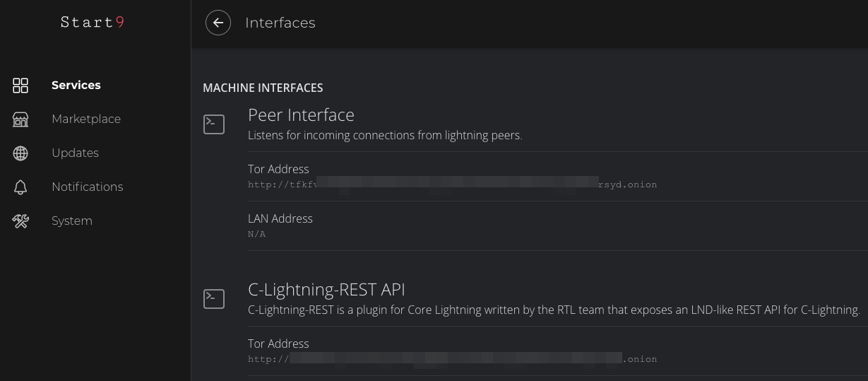The width and height of the screenshot is (868, 381).
Task: Open the Services menu label
Action: point(76,86)
